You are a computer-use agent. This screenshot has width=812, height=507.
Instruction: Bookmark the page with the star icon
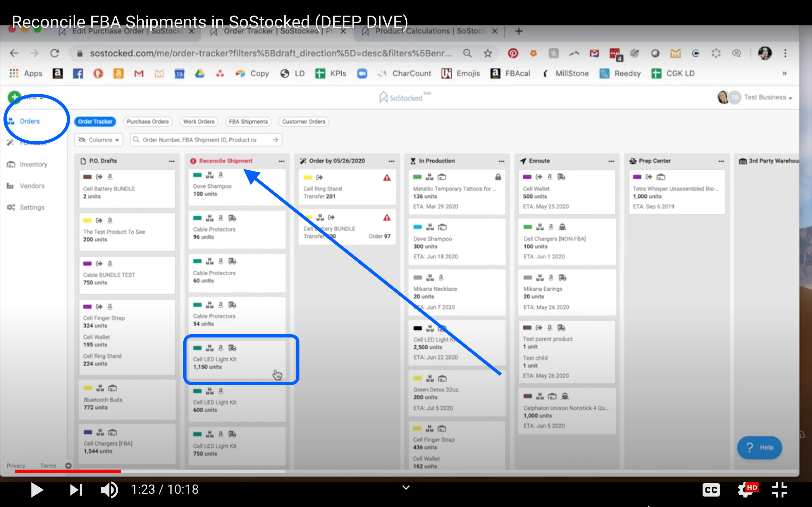(488, 53)
